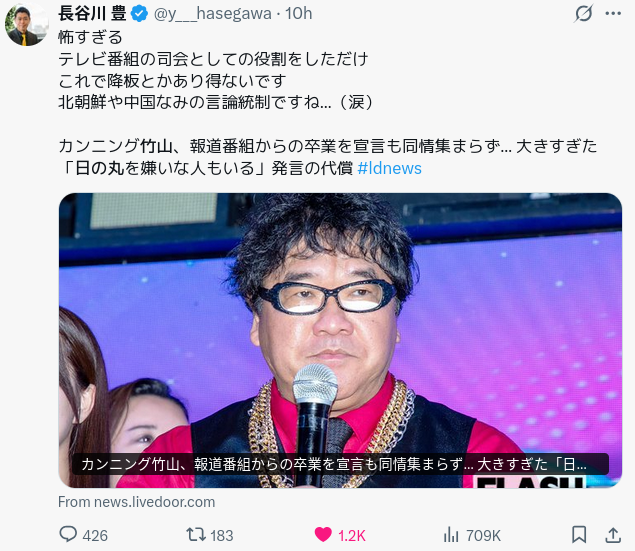Click the blue verified badge
Screen dimensions: 635x551
140,14
